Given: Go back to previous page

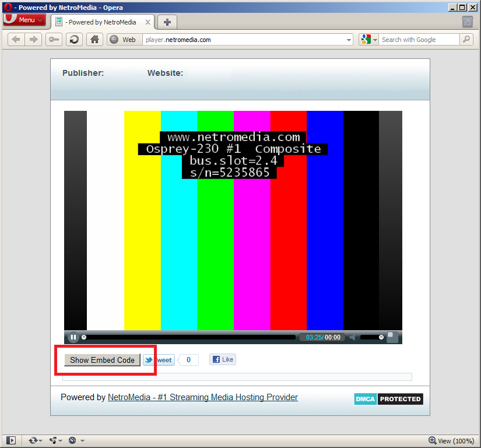Looking at the screenshot, I should click(16, 40).
